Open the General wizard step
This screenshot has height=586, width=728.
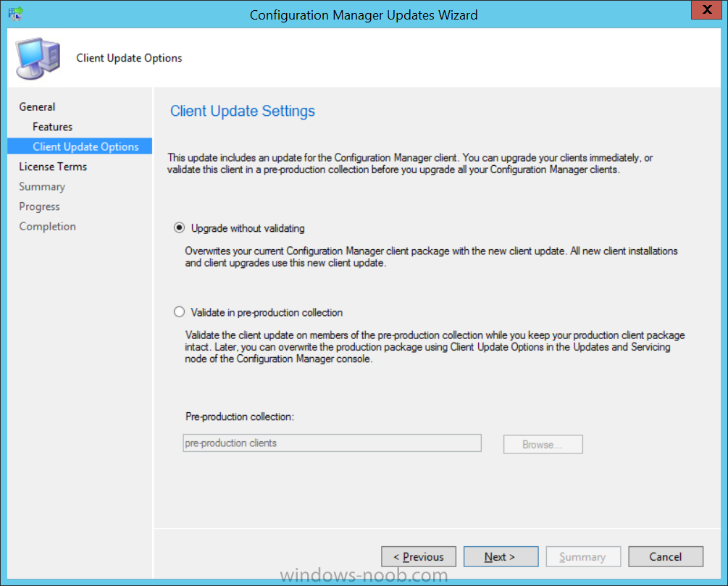click(37, 106)
